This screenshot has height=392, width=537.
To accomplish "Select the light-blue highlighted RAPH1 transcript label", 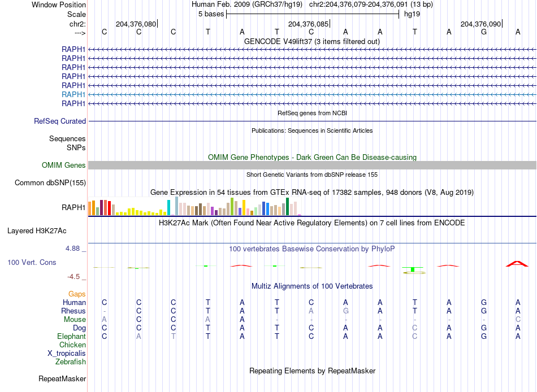I will (x=73, y=94).
